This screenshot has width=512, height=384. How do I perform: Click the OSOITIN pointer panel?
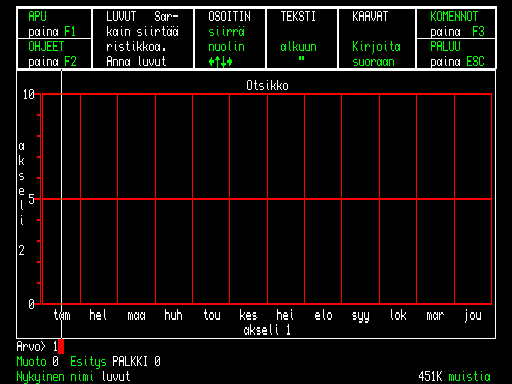click(x=230, y=39)
